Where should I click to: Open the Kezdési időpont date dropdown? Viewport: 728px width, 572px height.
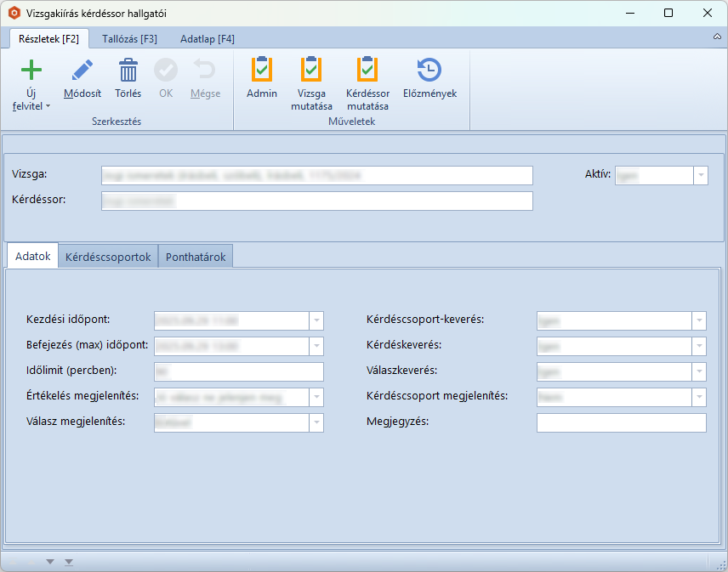pos(316,320)
